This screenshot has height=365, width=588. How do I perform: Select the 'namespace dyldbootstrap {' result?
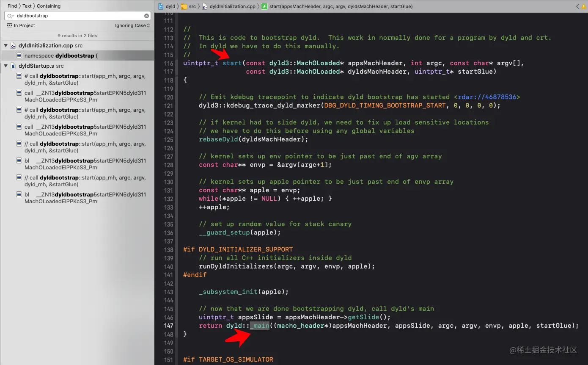coord(77,55)
